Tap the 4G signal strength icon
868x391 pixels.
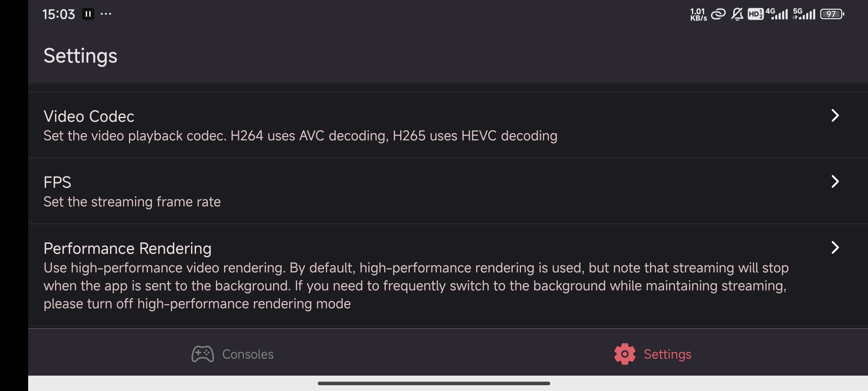pos(776,14)
